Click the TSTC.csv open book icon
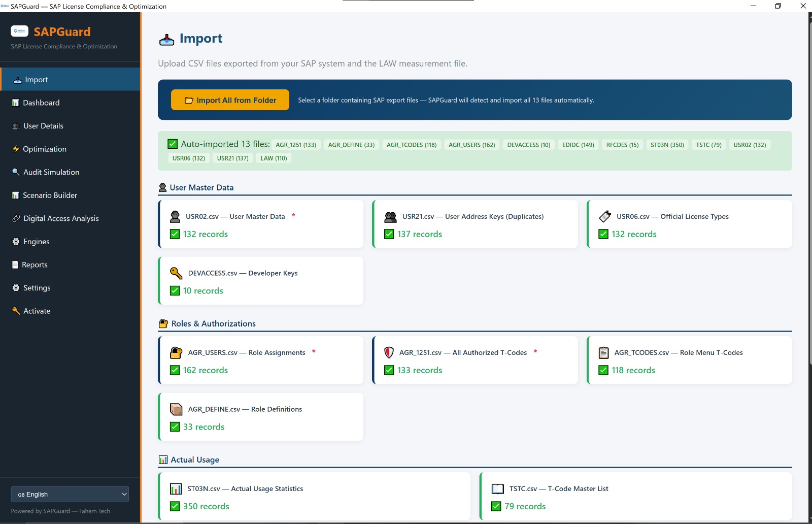 [x=498, y=489]
